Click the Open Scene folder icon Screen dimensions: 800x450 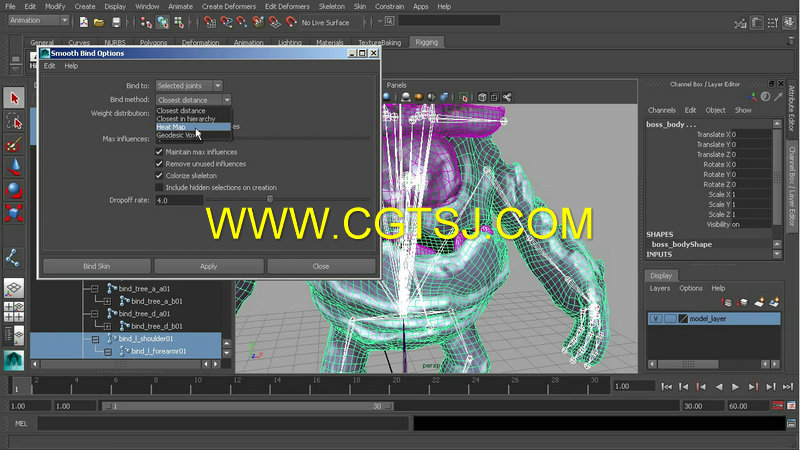(99, 22)
